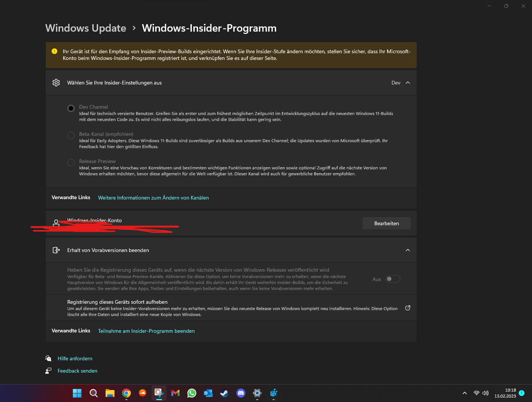Open WhatsApp from the taskbar
This screenshot has width=532, height=402.
(192, 393)
